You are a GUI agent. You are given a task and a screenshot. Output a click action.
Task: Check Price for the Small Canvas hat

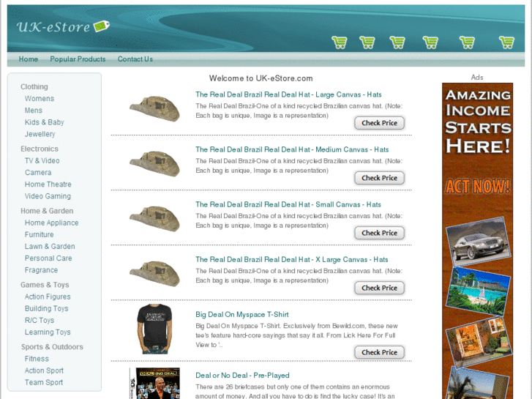click(x=379, y=233)
